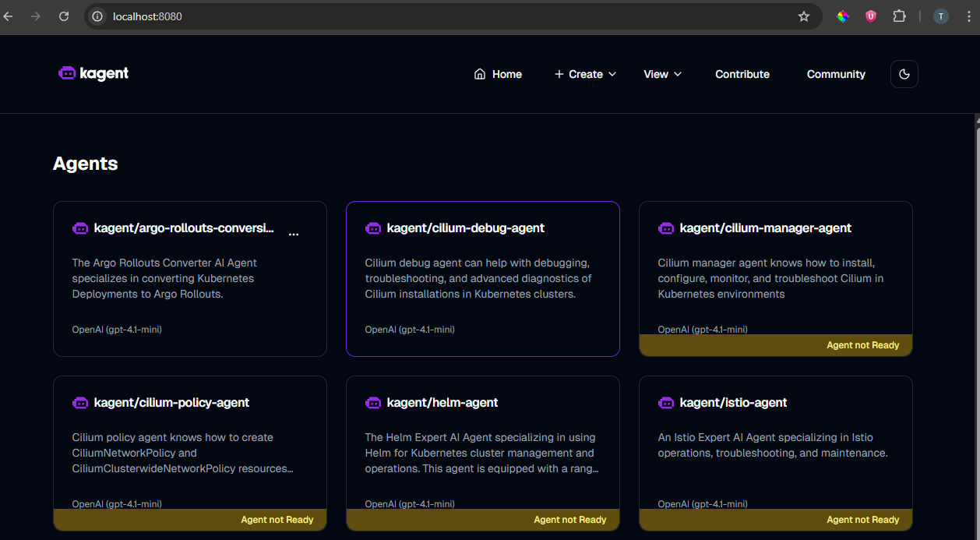Click OpenAI model label on argo-rollouts card
The width and height of the screenshot is (980, 540).
tap(117, 330)
